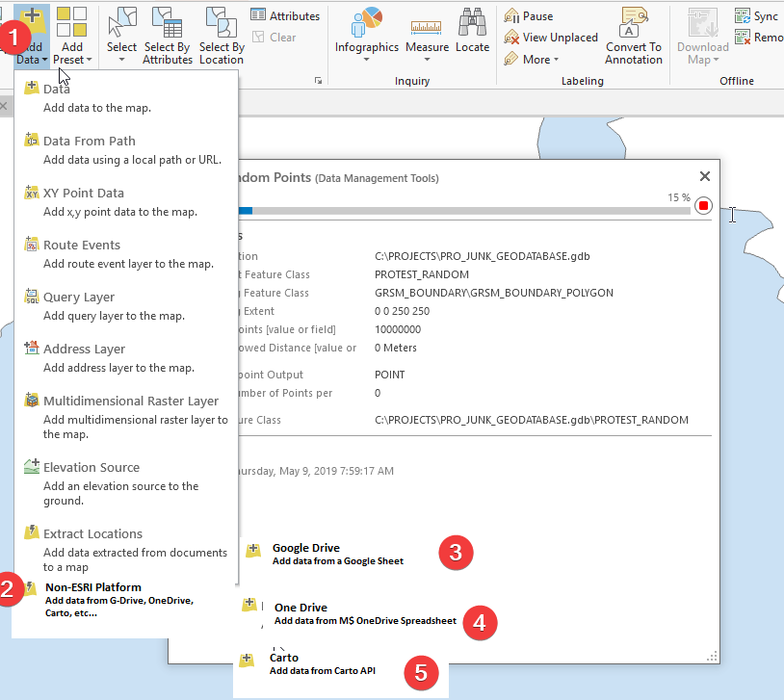Close the Random Points progress window

pyautogui.click(x=705, y=176)
